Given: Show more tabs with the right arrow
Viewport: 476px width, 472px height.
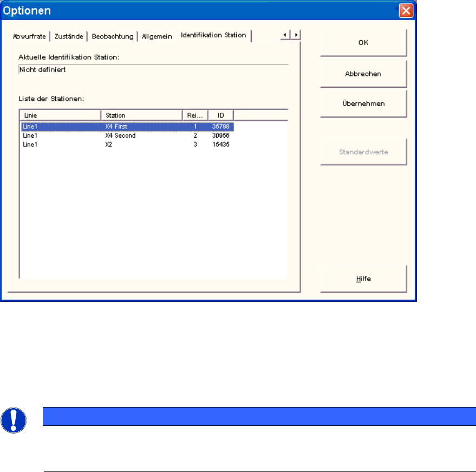Looking at the screenshot, I should pos(296,35).
